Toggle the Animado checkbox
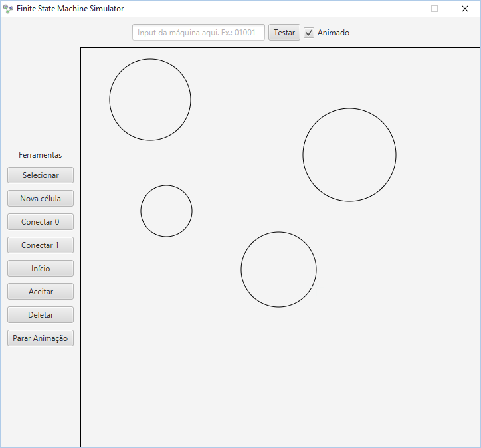481x448 pixels. tap(309, 33)
